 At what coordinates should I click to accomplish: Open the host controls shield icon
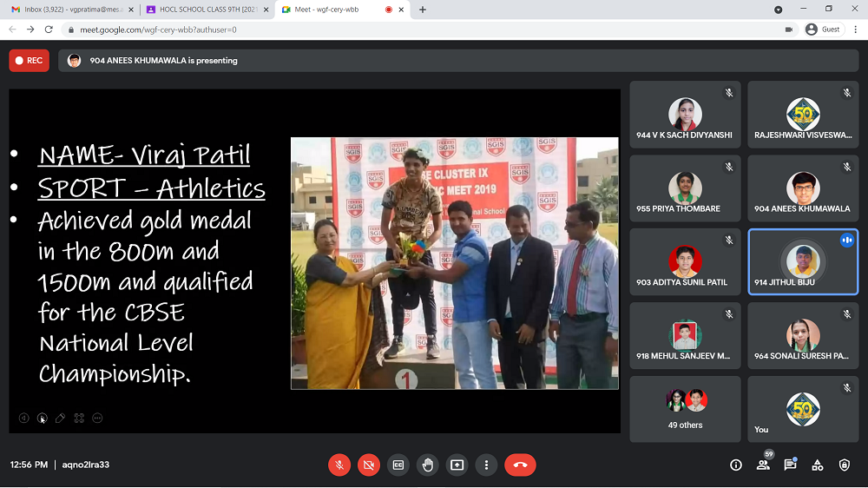tap(845, 465)
